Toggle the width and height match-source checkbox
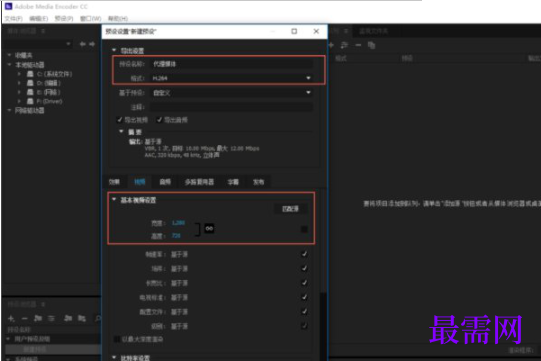 304,229
